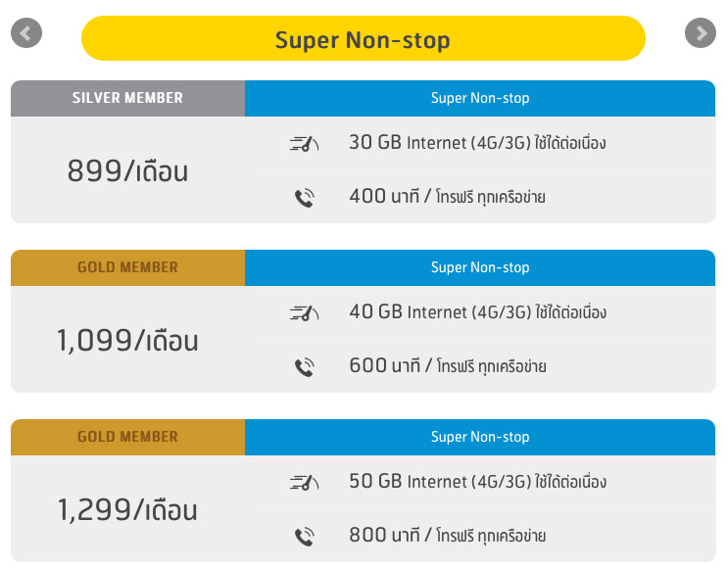Click the 800 minutes free call text
Screen dimensions: 728x569
[447, 535]
